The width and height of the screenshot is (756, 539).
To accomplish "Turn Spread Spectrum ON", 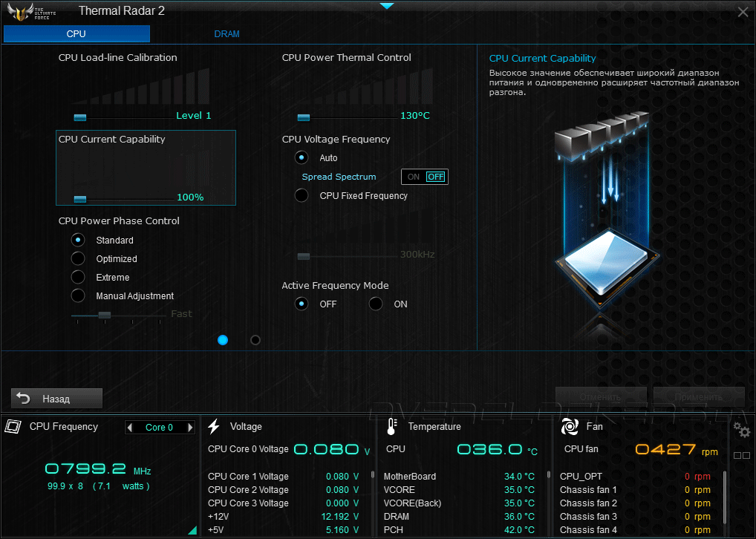I will pos(413,177).
